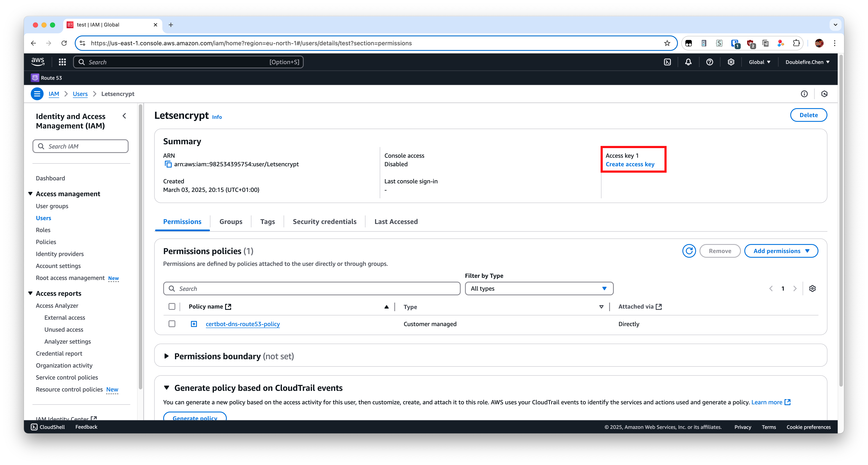The height and width of the screenshot is (465, 868).
Task: Open the info panel icon beside breadcrumbs
Action: point(804,94)
